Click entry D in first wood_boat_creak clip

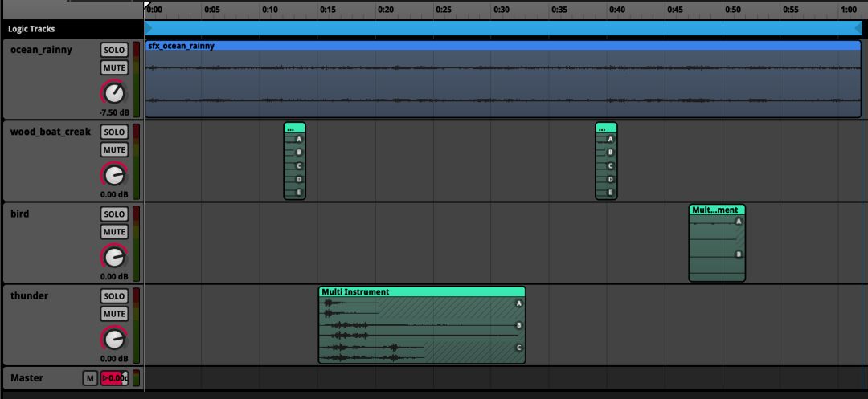click(x=299, y=180)
